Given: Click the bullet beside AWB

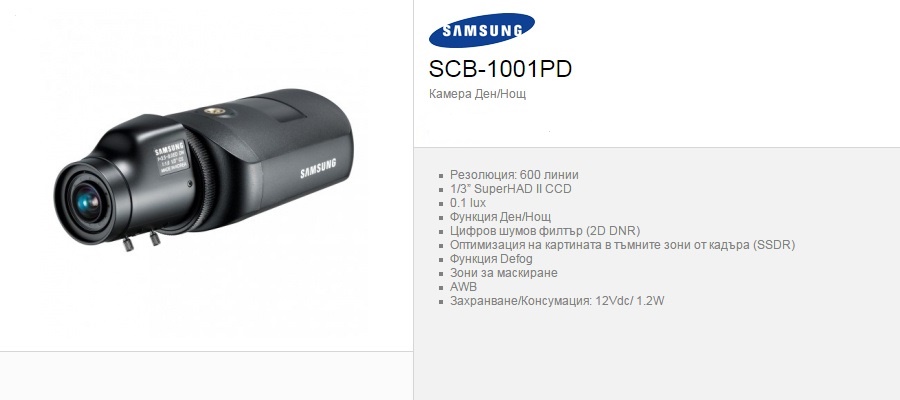Looking at the screenshot, I should click(x=441, y=288).
